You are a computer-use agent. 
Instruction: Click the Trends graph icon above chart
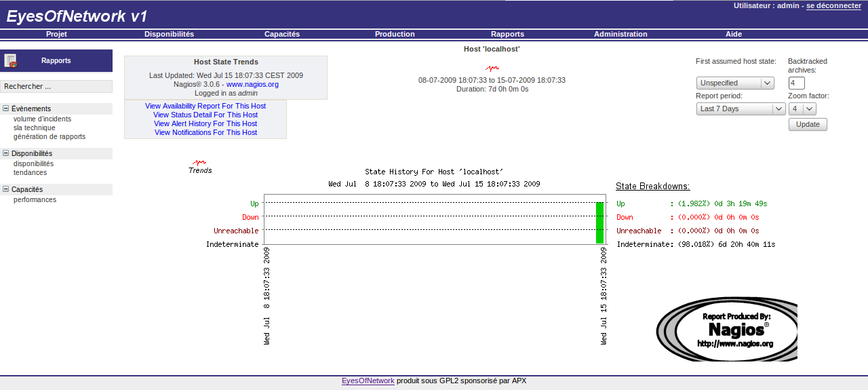click(x=199, y=163)
